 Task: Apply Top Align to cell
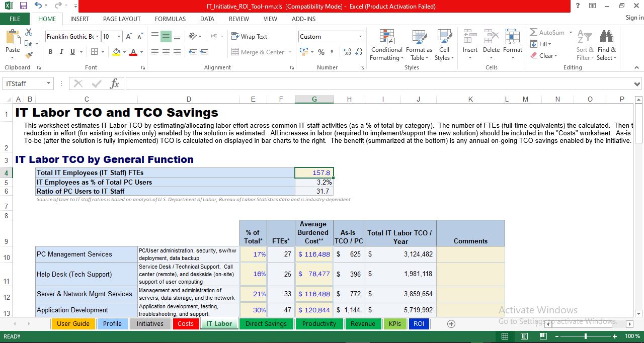(155, 36)
